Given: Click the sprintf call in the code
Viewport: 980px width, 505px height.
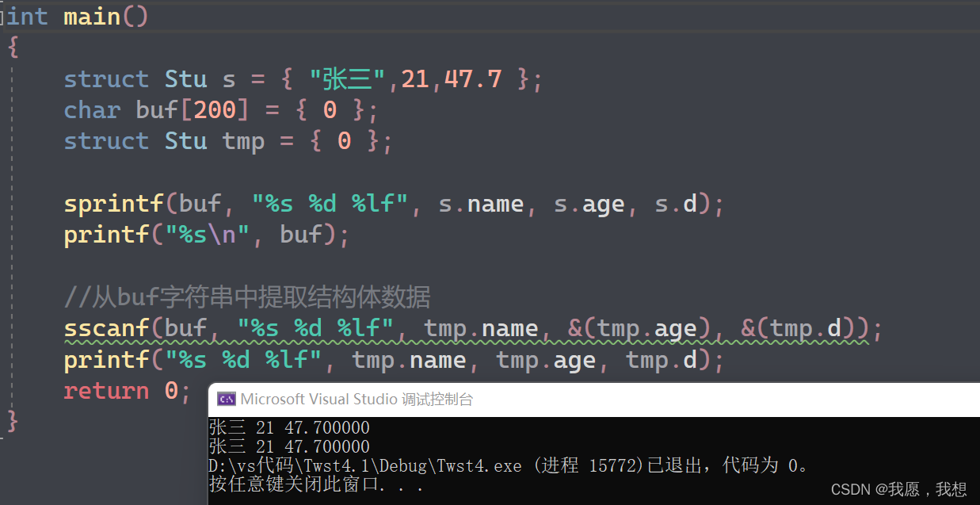Looking at the screenshot, I should pos(394,204).
